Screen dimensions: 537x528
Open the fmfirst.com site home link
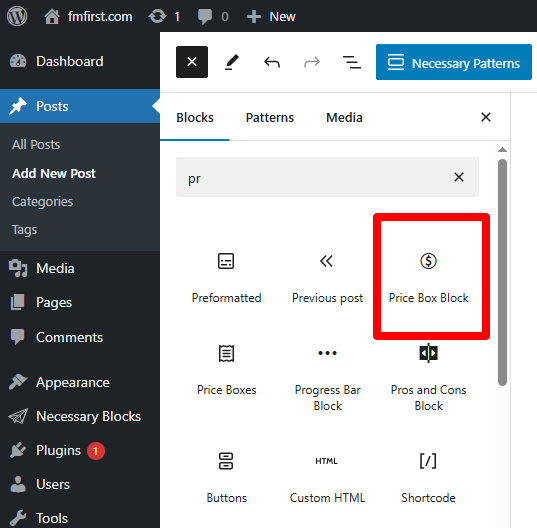click(88, 16)
